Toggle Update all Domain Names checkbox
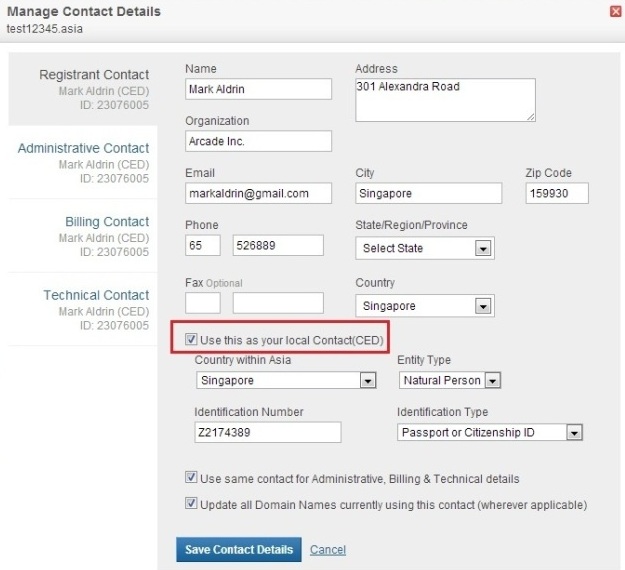The image size is (625, 570). (x=191, y=503)
